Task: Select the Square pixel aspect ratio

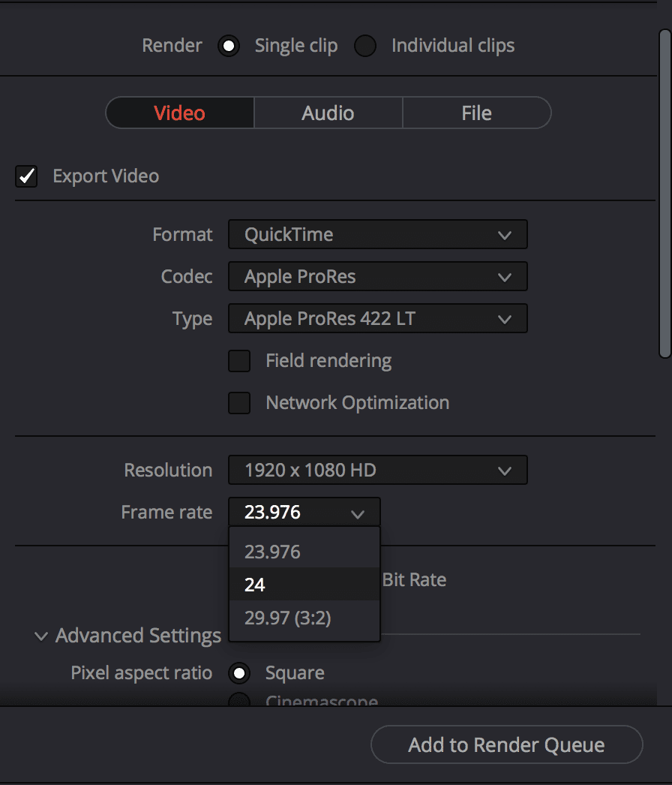Action: pyautogui.click(x=239, y=673)
